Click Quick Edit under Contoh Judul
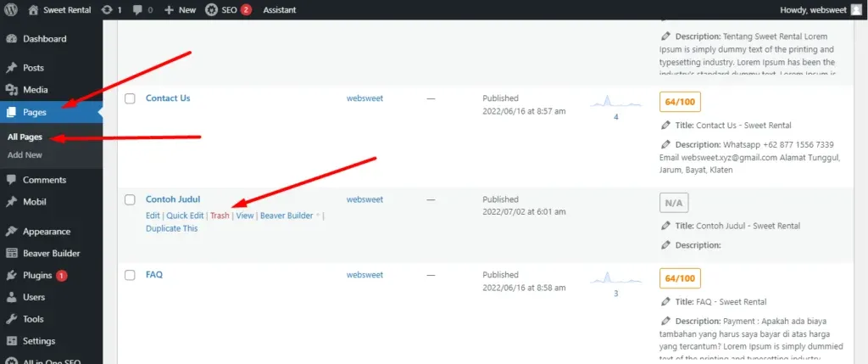Screen dimensions: 868x364 click(x=185, y=216)
